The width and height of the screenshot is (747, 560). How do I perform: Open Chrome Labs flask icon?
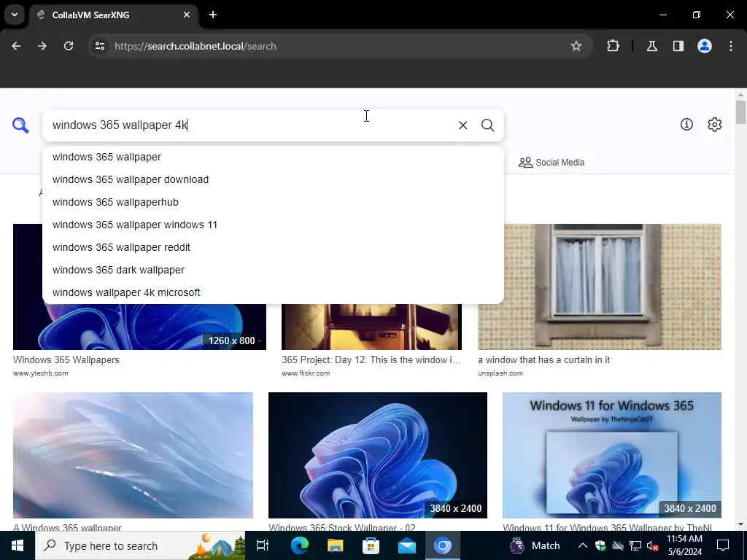pyautogui.click(x=651, y=46)
